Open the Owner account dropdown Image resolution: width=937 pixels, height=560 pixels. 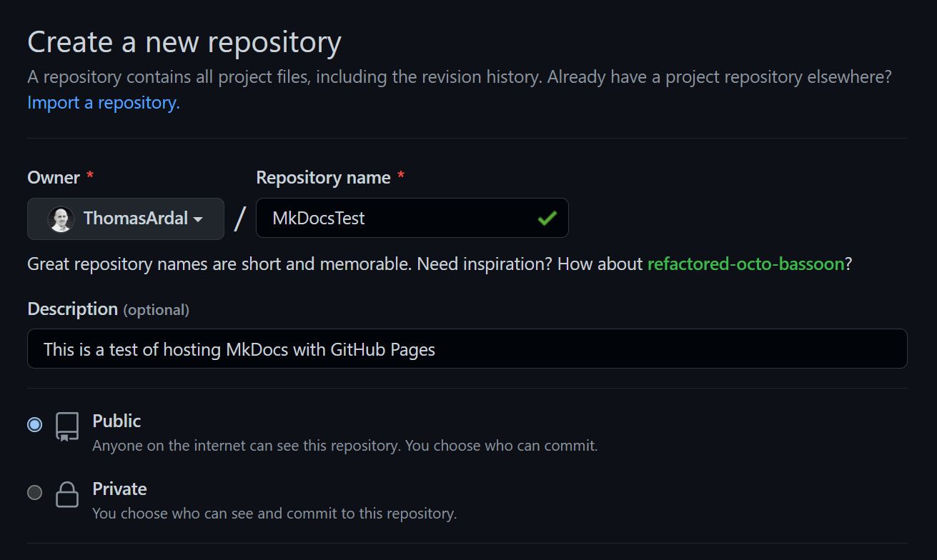tap(125, 219)
